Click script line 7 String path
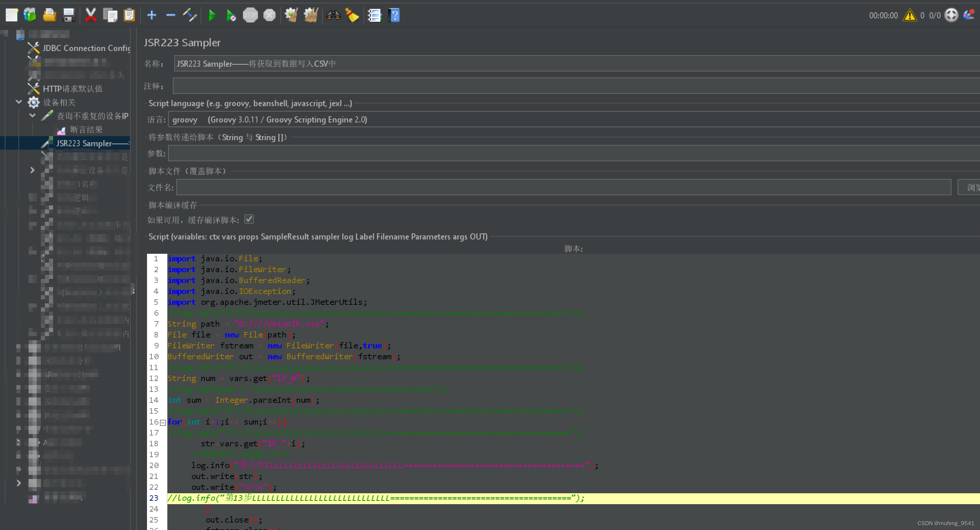 coord(248,324)
